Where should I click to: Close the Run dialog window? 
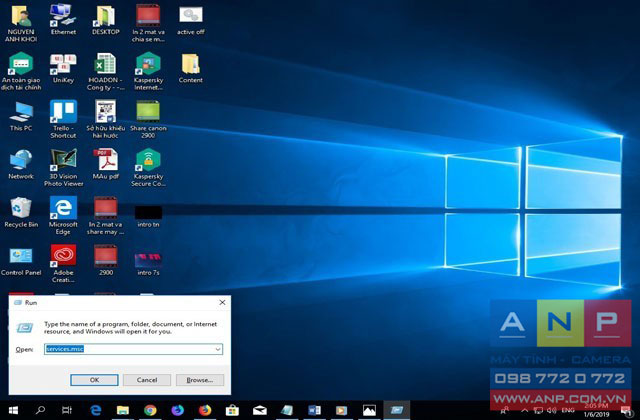(222, 302)
